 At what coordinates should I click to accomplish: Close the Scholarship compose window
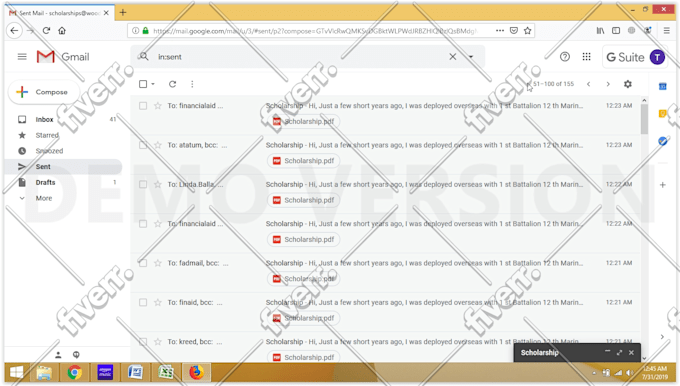631,353
